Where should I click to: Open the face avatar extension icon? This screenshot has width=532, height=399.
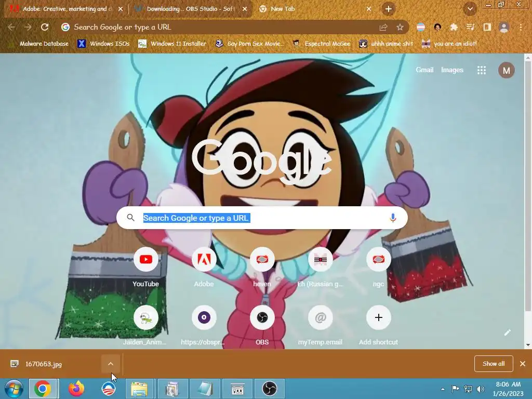point(437,27)
